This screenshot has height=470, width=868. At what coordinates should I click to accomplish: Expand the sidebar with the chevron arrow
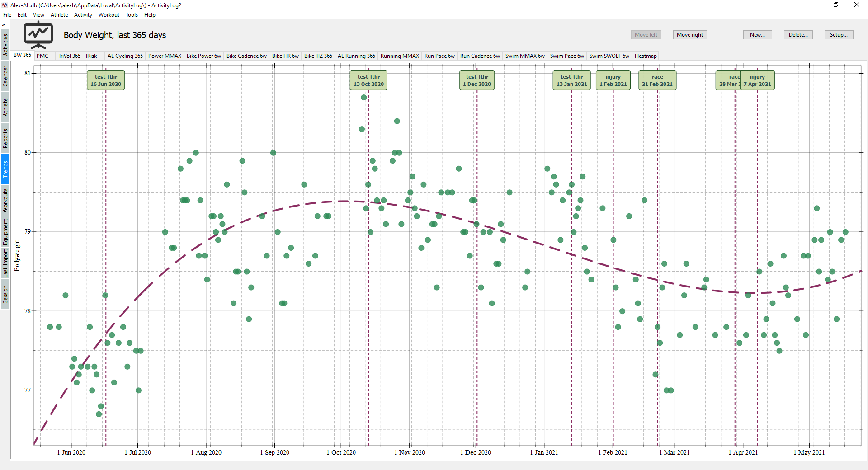coord(4,25)
